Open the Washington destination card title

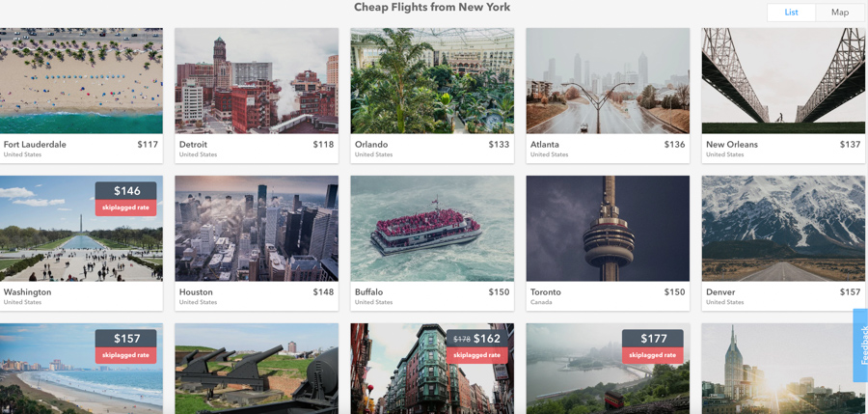click(x=27, y=292)
